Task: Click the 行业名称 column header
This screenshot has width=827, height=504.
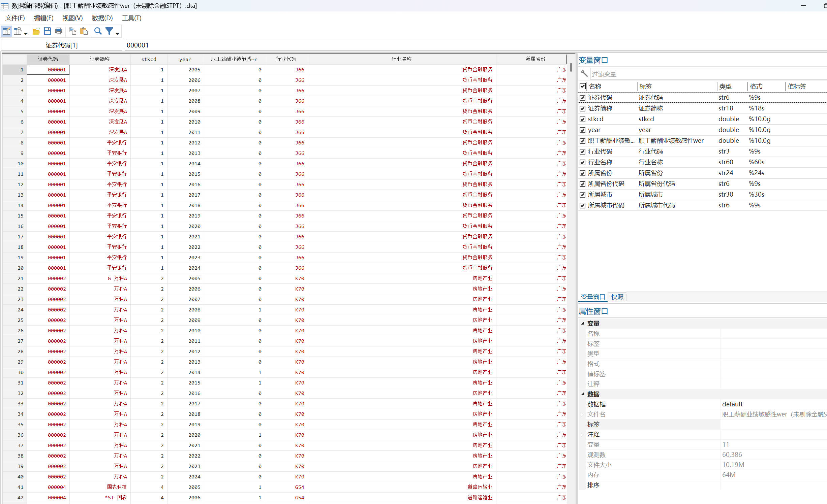Action: coord(401,59)
